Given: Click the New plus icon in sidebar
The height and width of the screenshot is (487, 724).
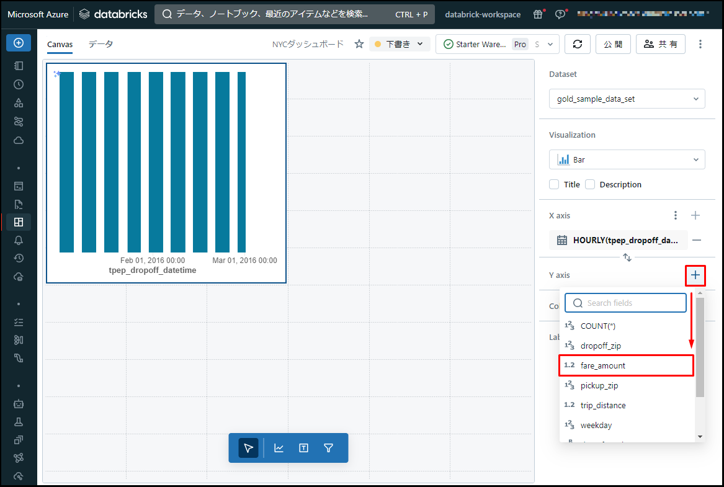Looking at the screenshot, I should point(19,43).
